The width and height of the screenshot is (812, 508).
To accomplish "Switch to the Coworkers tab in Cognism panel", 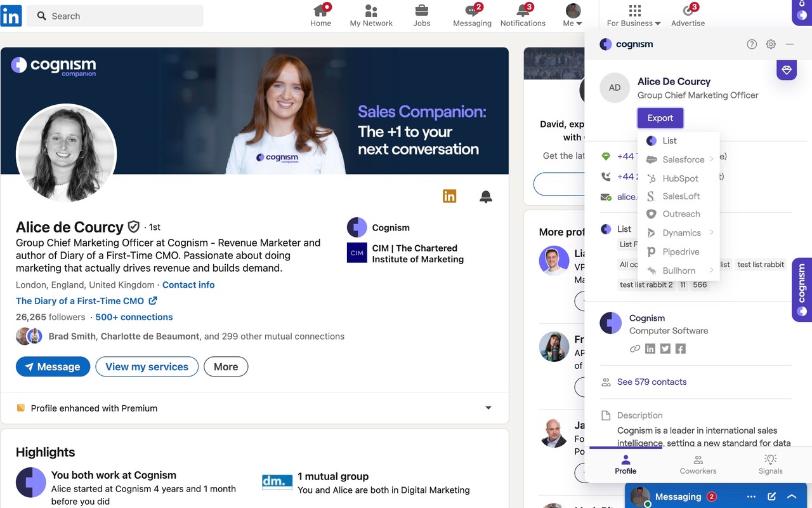I will tap(698, 464).
